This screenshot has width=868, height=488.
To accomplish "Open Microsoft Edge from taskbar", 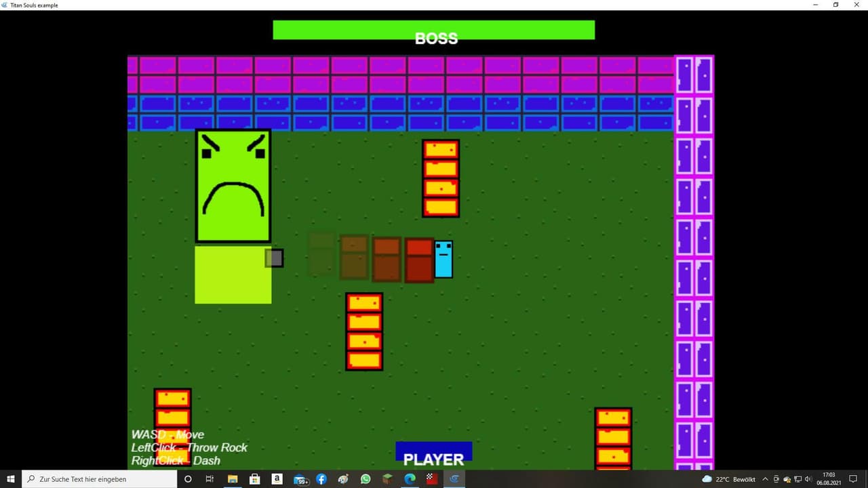I will 410,479.
